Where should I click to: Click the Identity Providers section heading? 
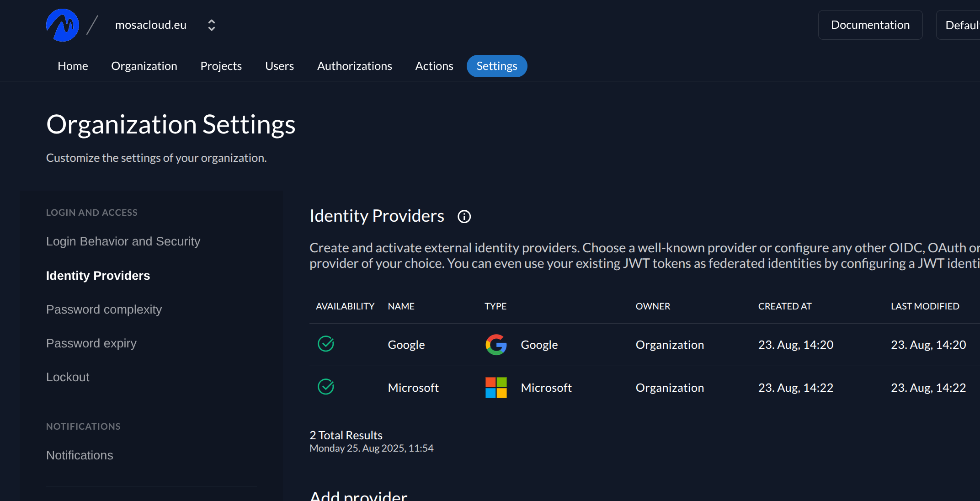point(377,216)
